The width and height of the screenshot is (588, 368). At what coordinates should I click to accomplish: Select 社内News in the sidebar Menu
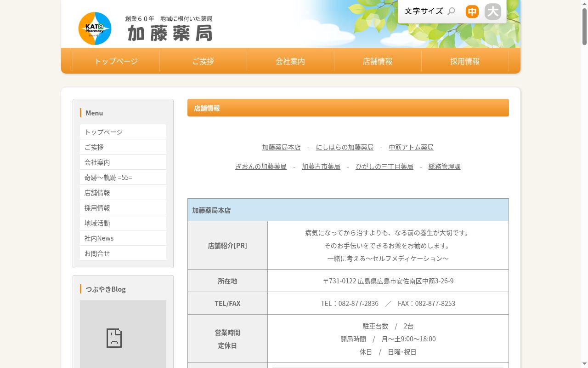click(123, 238)
